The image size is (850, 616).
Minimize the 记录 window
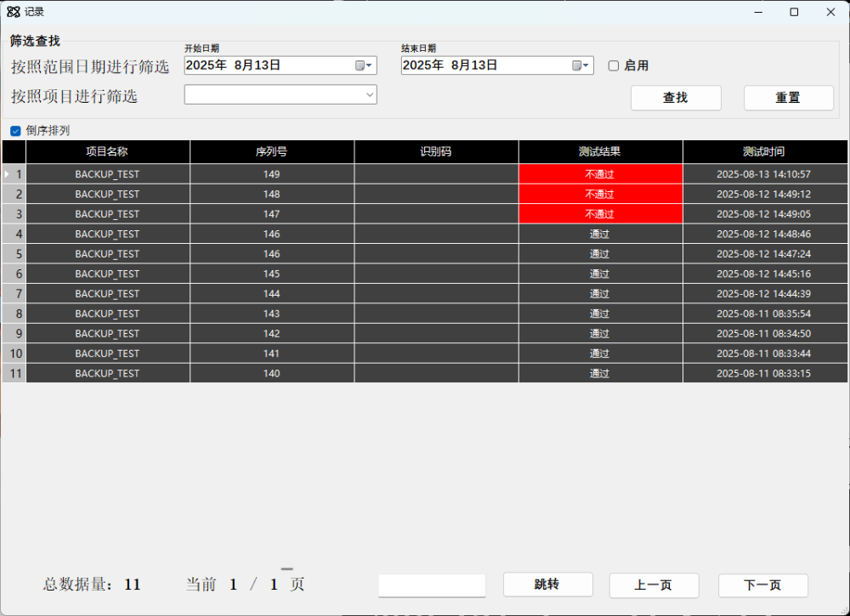(756, 12)
